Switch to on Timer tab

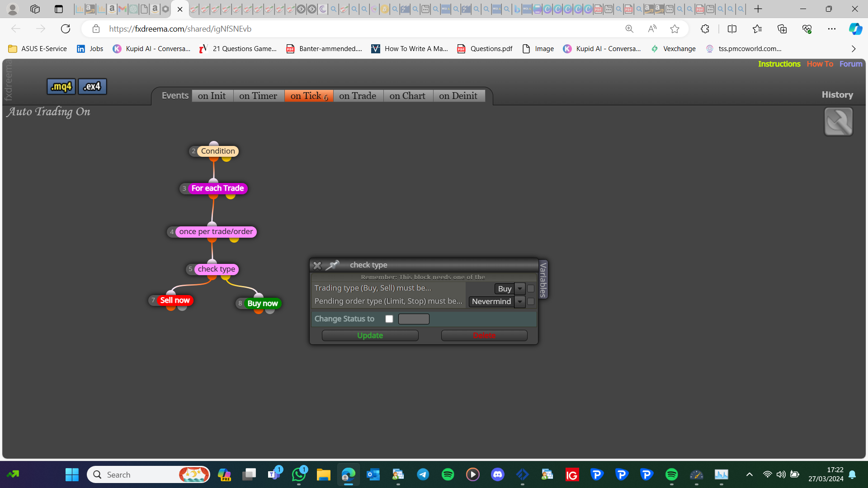coord(258,96)
